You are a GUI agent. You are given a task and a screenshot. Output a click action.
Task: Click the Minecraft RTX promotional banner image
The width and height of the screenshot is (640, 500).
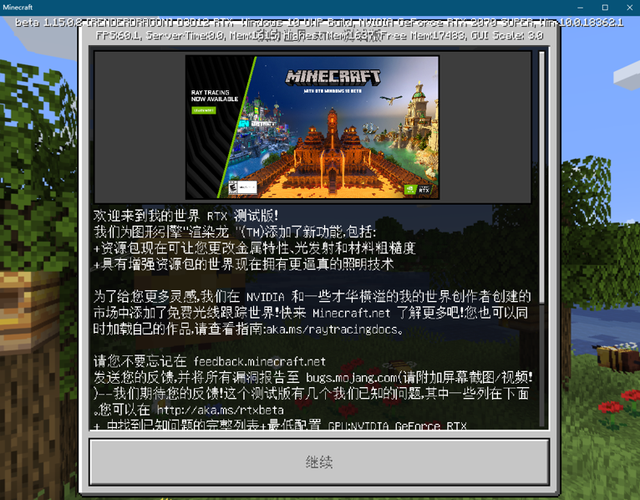(x=312, y=127)
